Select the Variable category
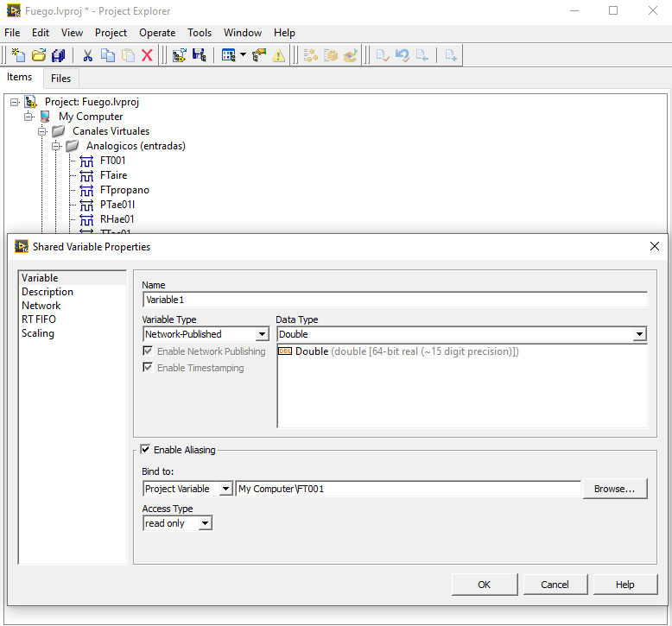The width and height of the screenshot is (672, 626). point(73,278)
